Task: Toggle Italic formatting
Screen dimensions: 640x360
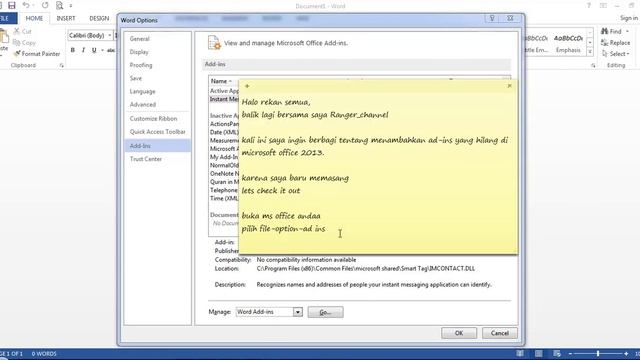Action: tap(83, 50)
